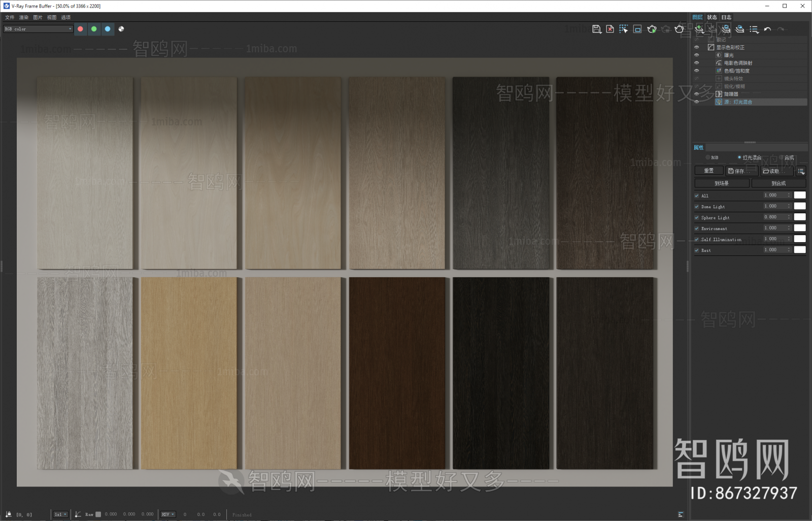
Task: Toggle the green channel button
Action: tap(94, 29)
